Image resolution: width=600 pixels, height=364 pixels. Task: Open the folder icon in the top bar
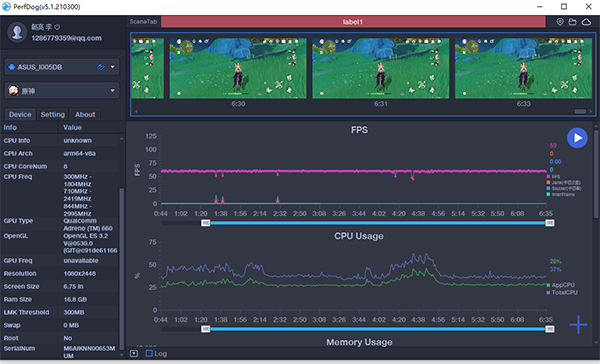point(572,22)
